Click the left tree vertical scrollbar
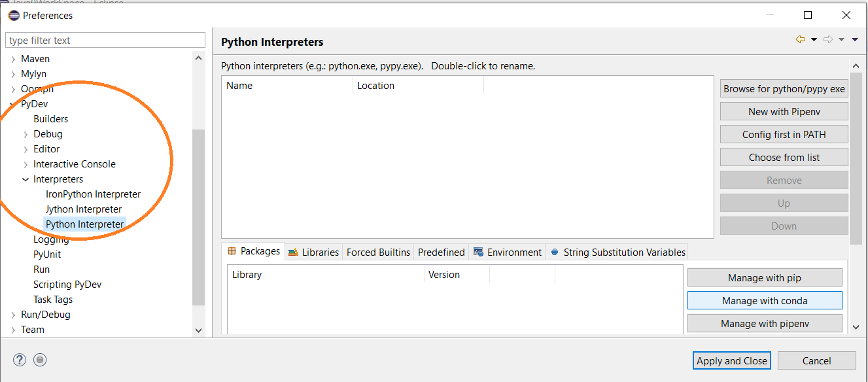Image resolution: width=868 pixels, height=382 pixels. [x=199, y=216]
